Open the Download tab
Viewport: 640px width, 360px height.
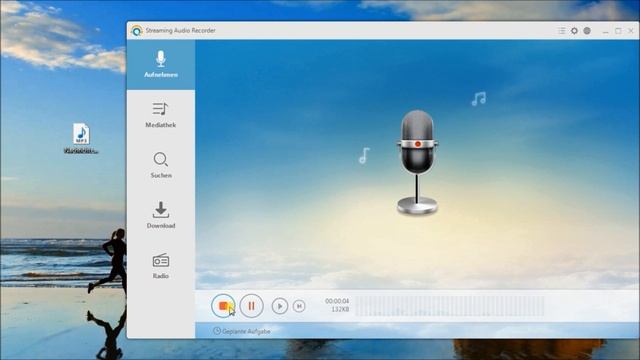161,216
